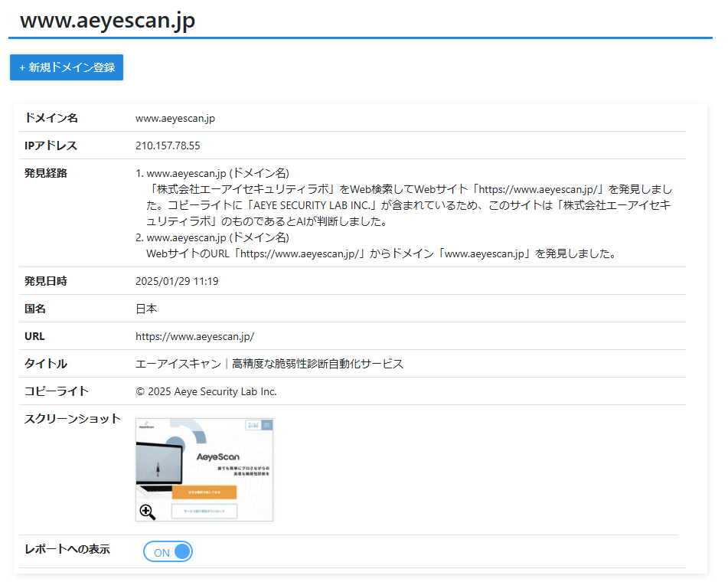Click discovery route item 2 www.aeyescan.jp
Image resolution: width=728 pixels, height=582 pixels.
click(x=217, y=238)
